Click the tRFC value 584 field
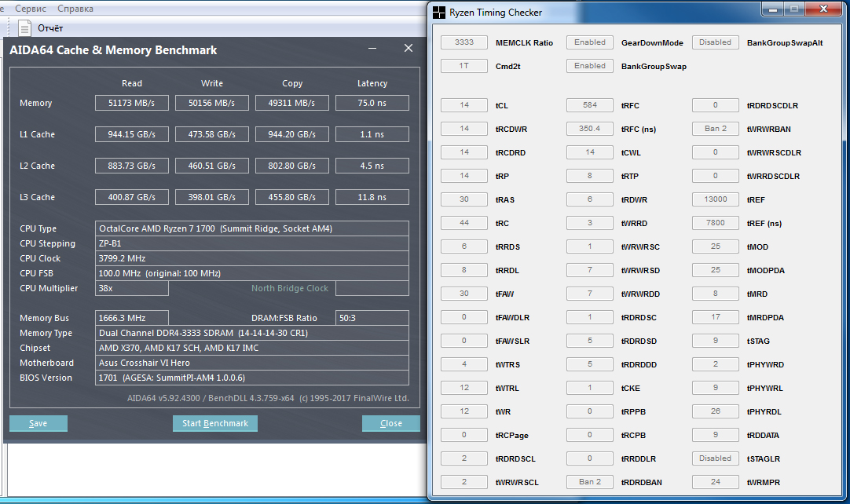The image size is (850, 504). [x=590, y=105]
